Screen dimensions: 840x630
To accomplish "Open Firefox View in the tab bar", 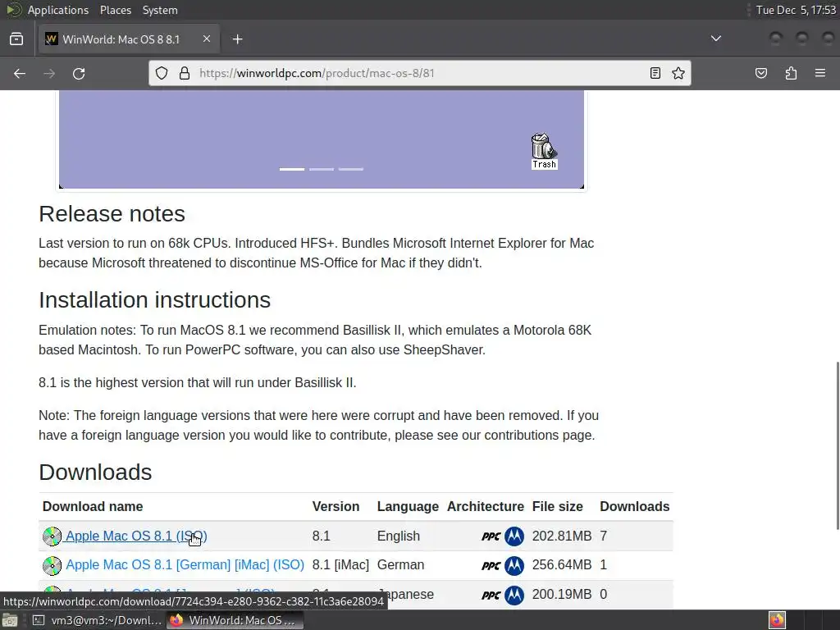I will click(x=16, y=39).
